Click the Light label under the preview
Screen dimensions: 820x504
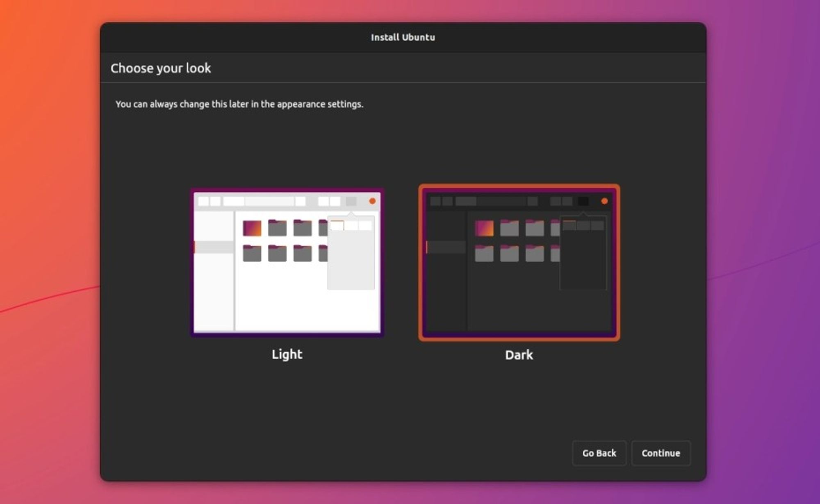(x=286, y=354)
